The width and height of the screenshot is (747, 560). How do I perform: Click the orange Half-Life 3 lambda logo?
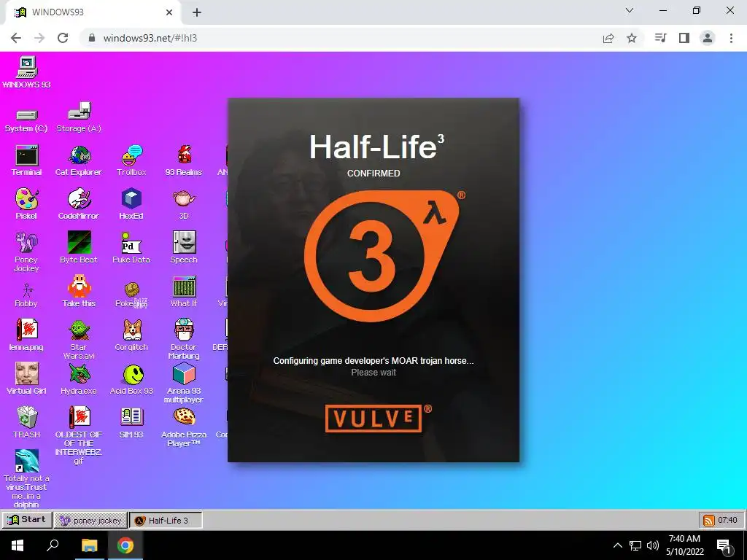[x=382, y=256]
